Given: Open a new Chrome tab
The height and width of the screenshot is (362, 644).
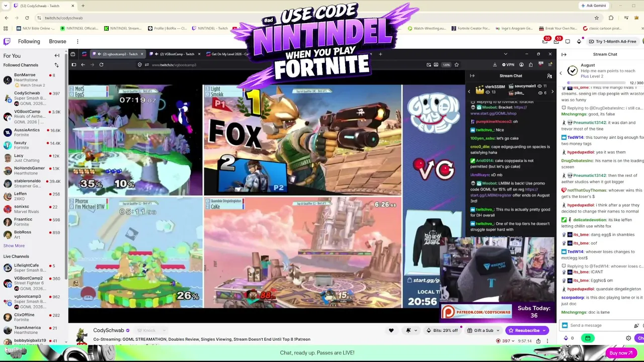Looking at the screenshot, I should (83, 6).
